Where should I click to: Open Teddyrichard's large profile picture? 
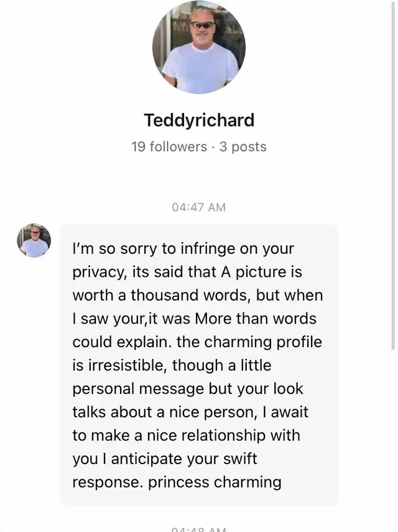pyautogui.click(x=198, y=47)
